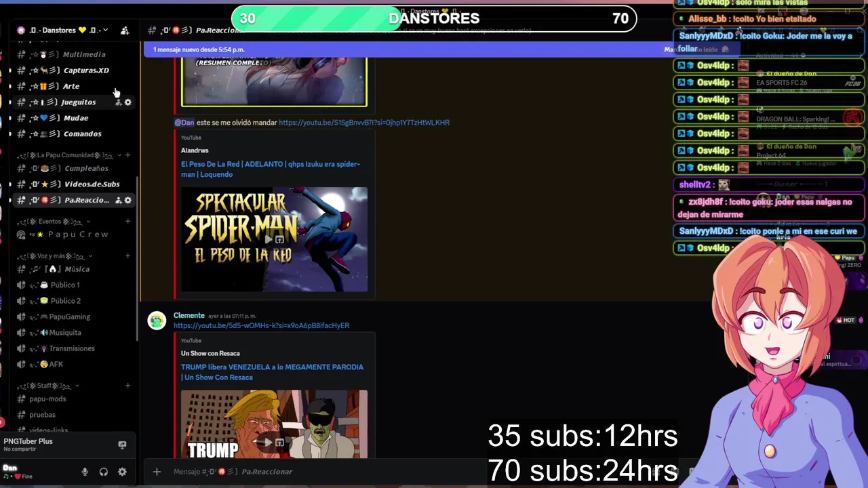
Task: Click the PNGTuber Plus activity text
Action: [x=28, y=442]
